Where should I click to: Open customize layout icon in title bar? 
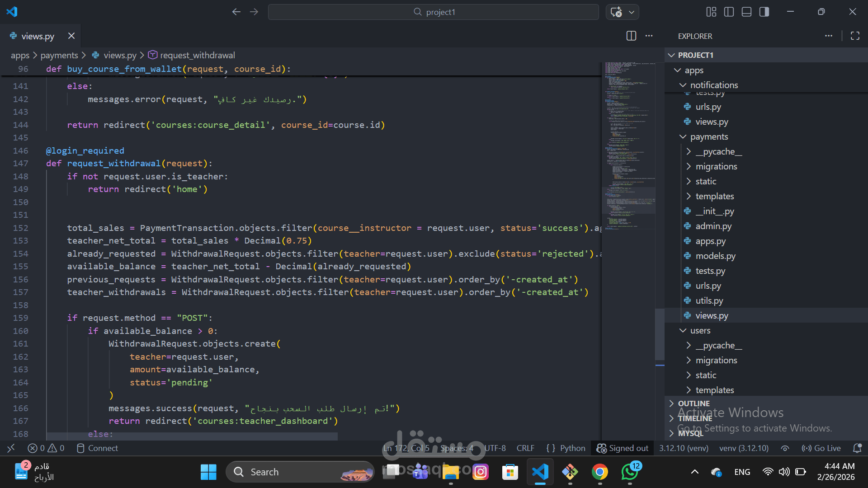[x=711, y=12]
